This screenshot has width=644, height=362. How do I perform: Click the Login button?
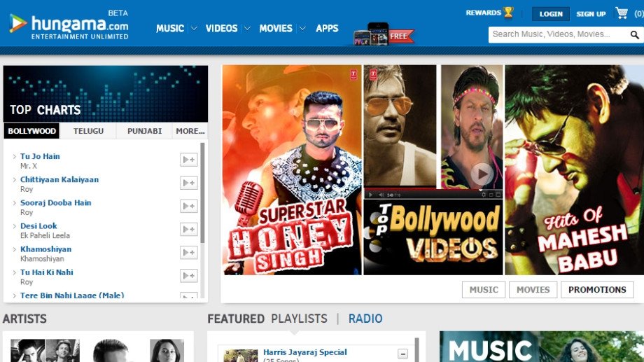coord(551,14)
